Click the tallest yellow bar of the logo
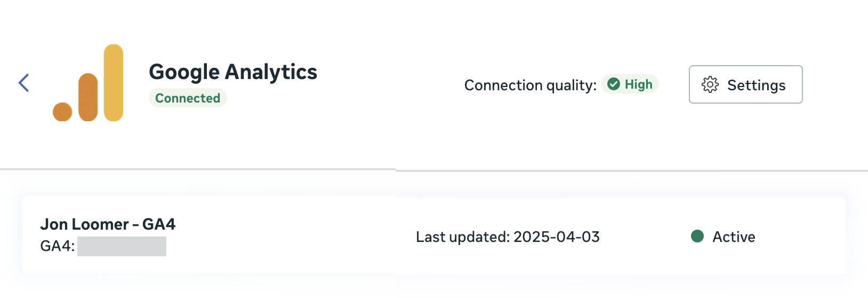 coord(114,83)
